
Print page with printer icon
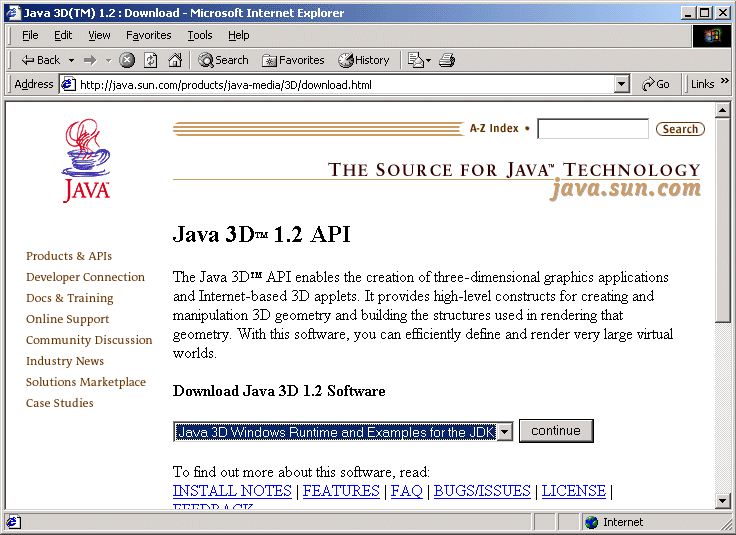447,60
